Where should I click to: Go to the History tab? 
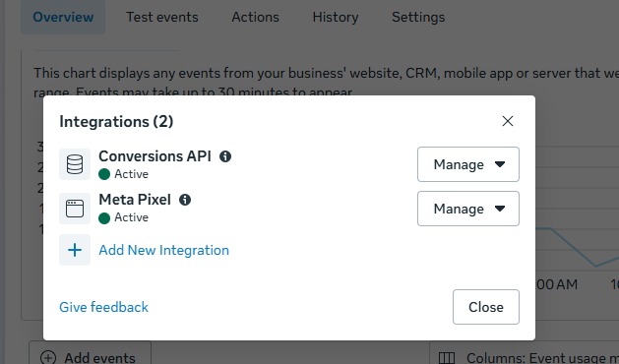[x=336, y=17]
